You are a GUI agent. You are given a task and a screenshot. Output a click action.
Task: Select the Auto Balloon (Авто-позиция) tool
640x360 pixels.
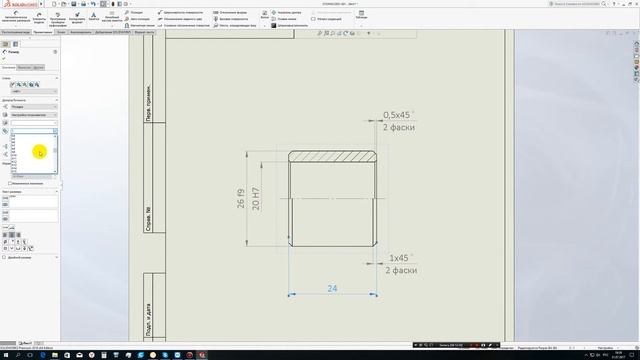pyautogui.click(x=137, y=19)
